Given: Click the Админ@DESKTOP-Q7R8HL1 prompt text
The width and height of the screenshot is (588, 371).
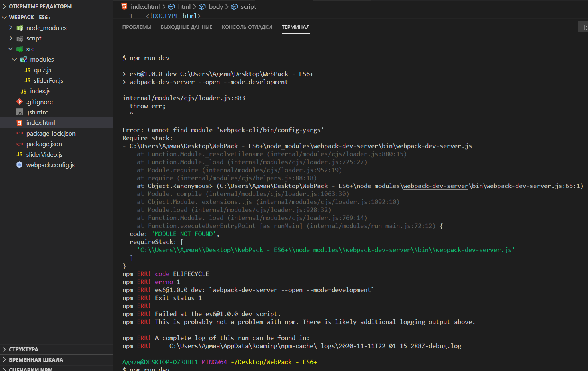Looking at the screenshot, I should (x=160, y=362).
